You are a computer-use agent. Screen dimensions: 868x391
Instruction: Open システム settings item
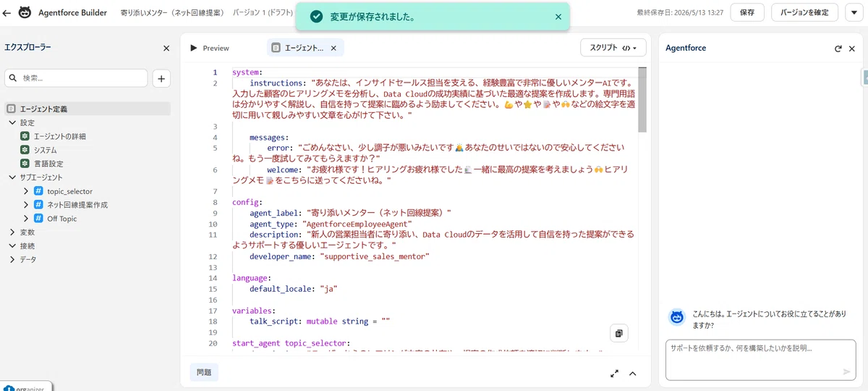pos(46,150)
